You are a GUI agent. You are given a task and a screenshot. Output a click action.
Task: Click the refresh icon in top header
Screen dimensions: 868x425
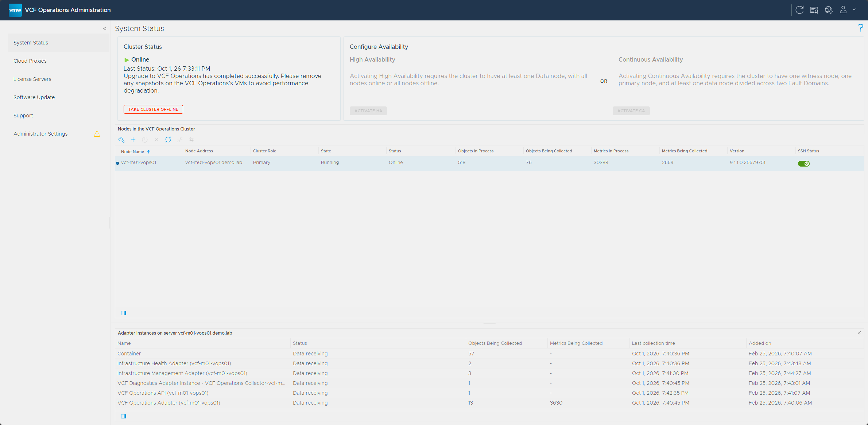(799, 10)
